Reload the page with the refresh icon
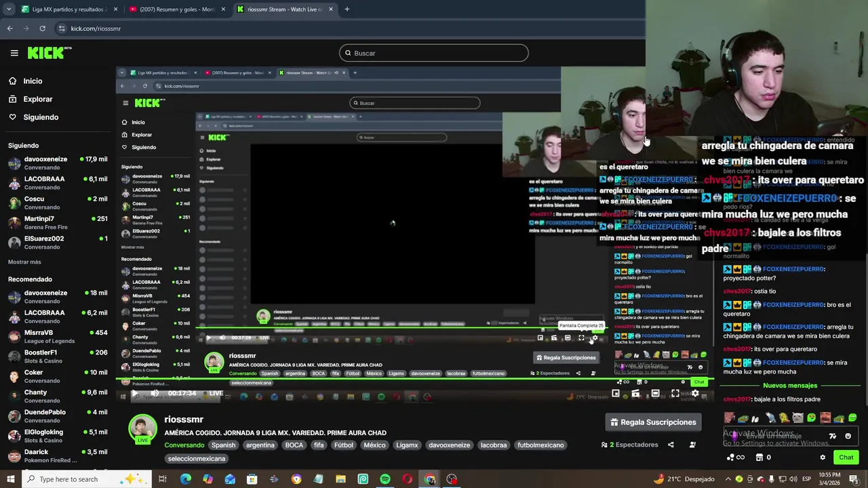The image size is (868, 488). [42, 28]
